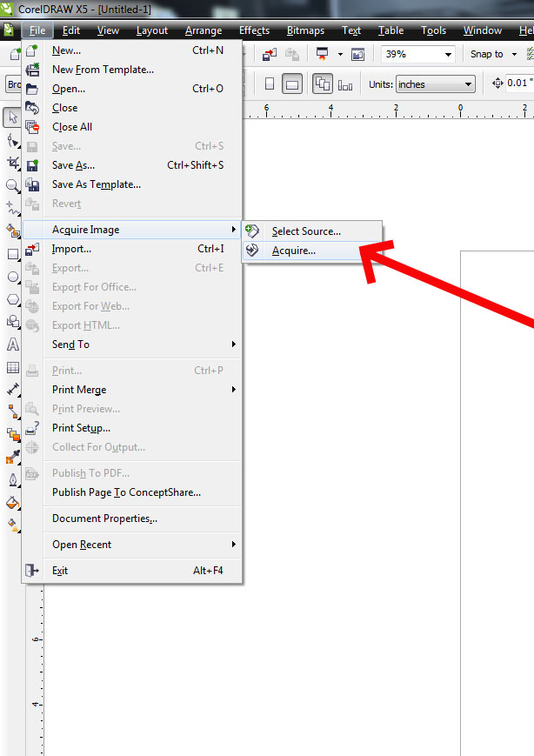Open the Edit menu
Image resolution: width=534 pixels, height=756 pixels.
[71, 30]
